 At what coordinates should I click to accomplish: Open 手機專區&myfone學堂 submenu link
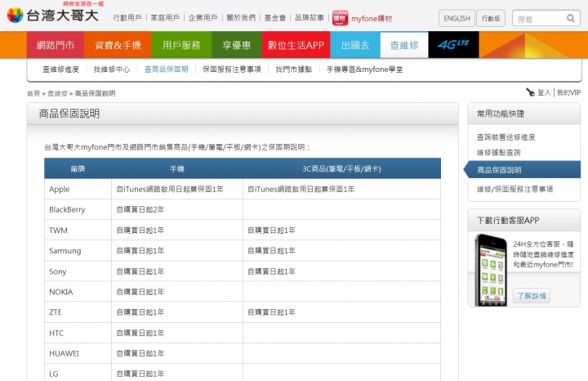[x=364, y=69]
